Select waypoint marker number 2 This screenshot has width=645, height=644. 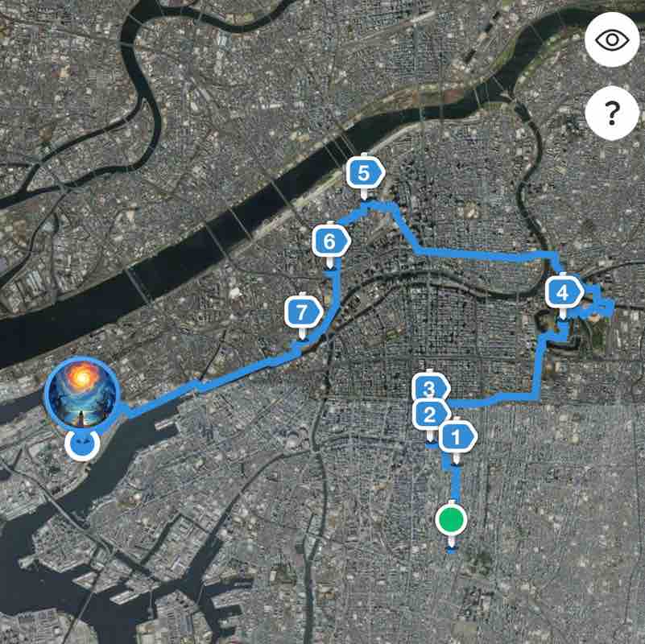point(428,415)
